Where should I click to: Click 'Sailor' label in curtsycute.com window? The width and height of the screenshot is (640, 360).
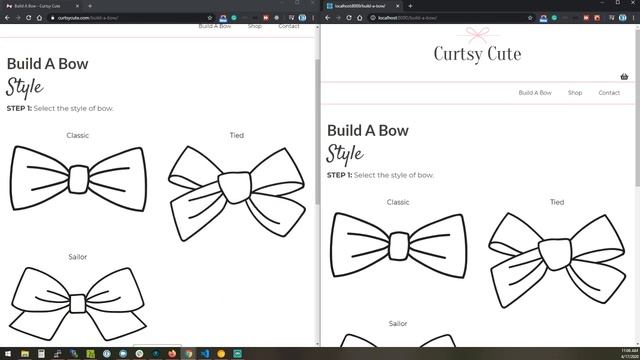click(x=78, y=257)
